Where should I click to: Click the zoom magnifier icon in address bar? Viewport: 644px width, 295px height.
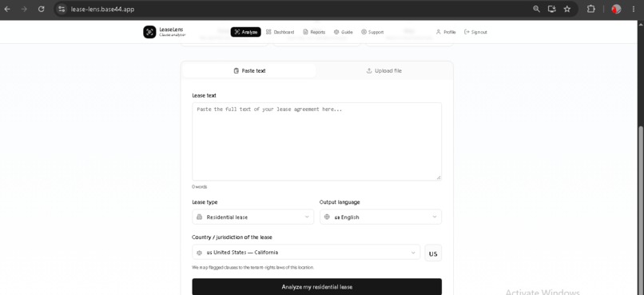[x=536, y=9]
